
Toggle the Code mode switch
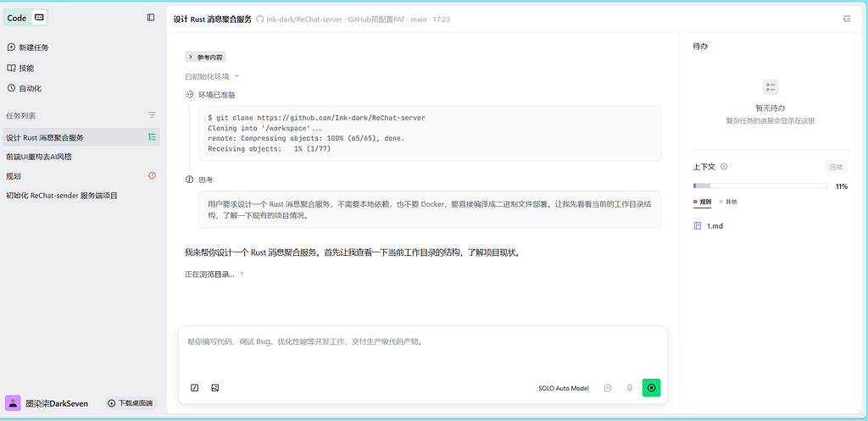(x=25, y=18)
